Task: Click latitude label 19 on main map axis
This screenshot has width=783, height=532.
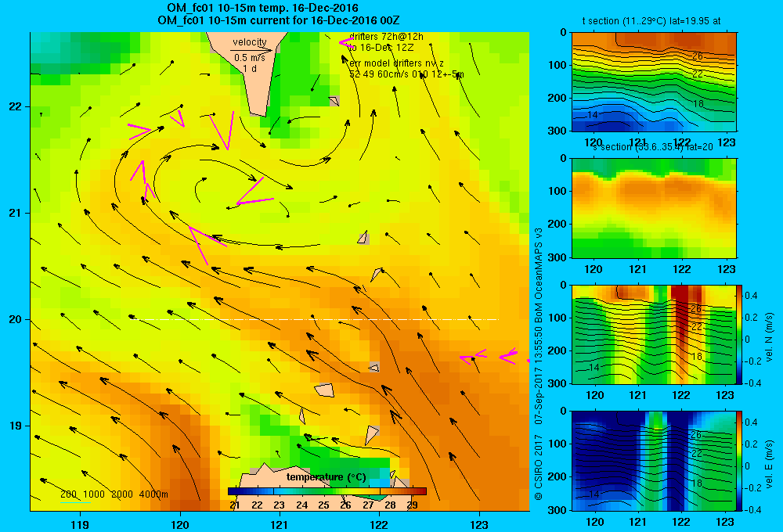Action: (x=15, y=426)
